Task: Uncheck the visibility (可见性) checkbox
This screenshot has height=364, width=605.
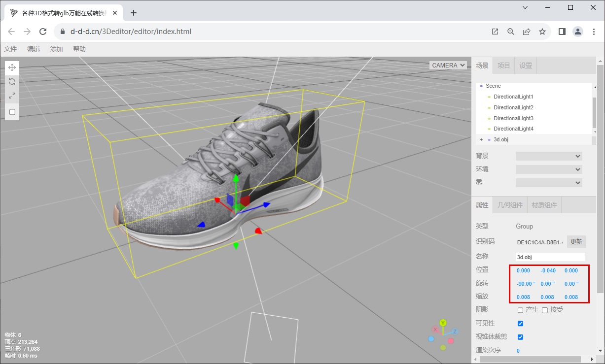Action: 520,324
